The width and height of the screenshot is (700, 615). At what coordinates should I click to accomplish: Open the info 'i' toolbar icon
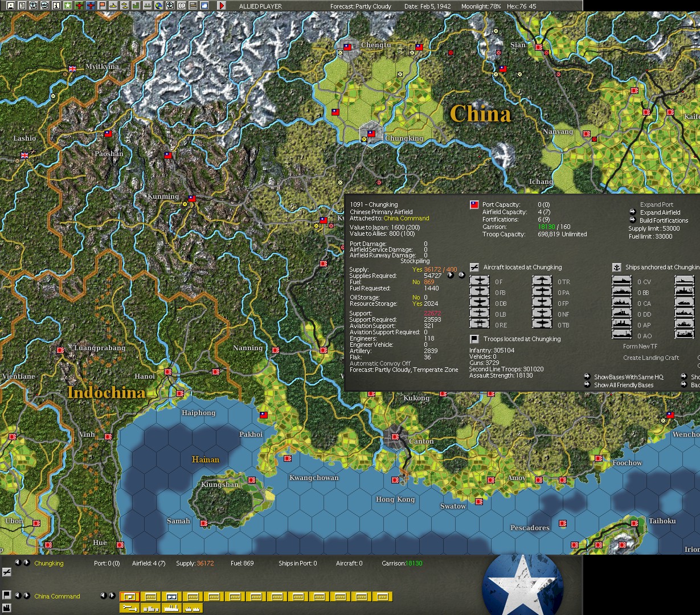point(56,6)
